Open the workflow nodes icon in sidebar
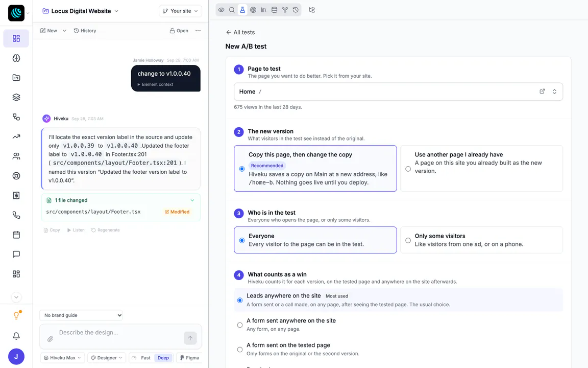Viewport: 588px width, 368px height. pyautogui.click(x=16, y=117)
